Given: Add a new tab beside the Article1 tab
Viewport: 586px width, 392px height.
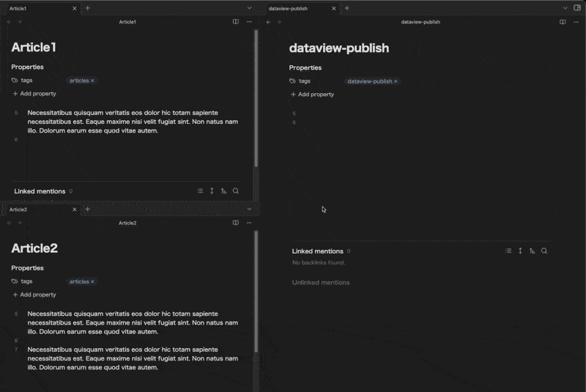Looking at the screenshot, I should [x=87, y=8].
